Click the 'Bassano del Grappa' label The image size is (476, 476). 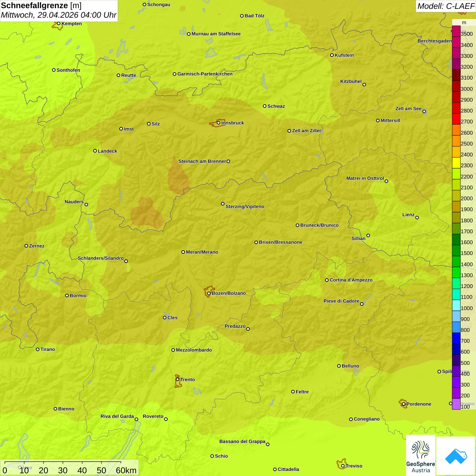coord(242,441)
